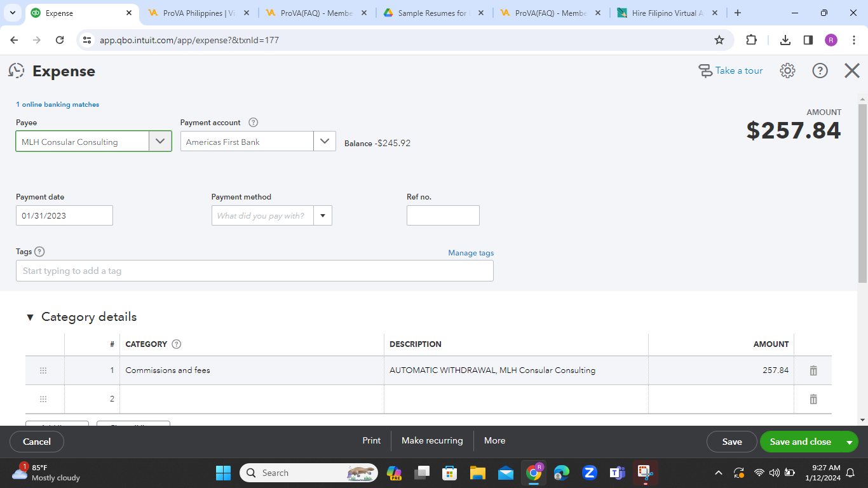This screenshot has width=868, height=488.
Task: Open 1 online banking matches link
Action: point(57,104)
